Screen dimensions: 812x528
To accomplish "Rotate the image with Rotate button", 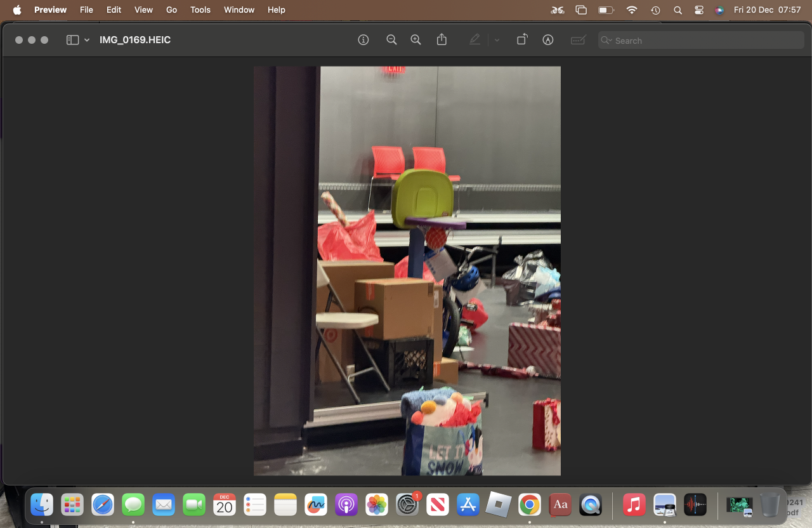I will coord(521,40).
